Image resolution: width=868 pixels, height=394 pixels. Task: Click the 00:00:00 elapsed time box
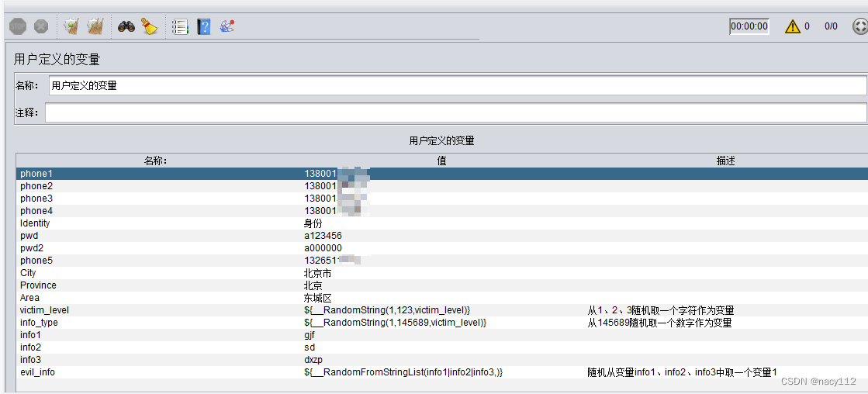pos(749,26)
